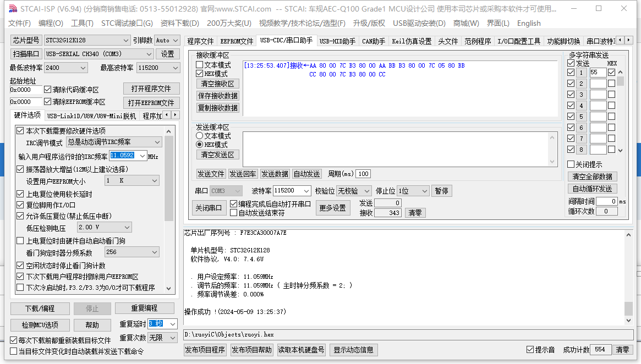Click 读取本机硬盘号 button
641x364 pixels.
(x=301, y=350)
